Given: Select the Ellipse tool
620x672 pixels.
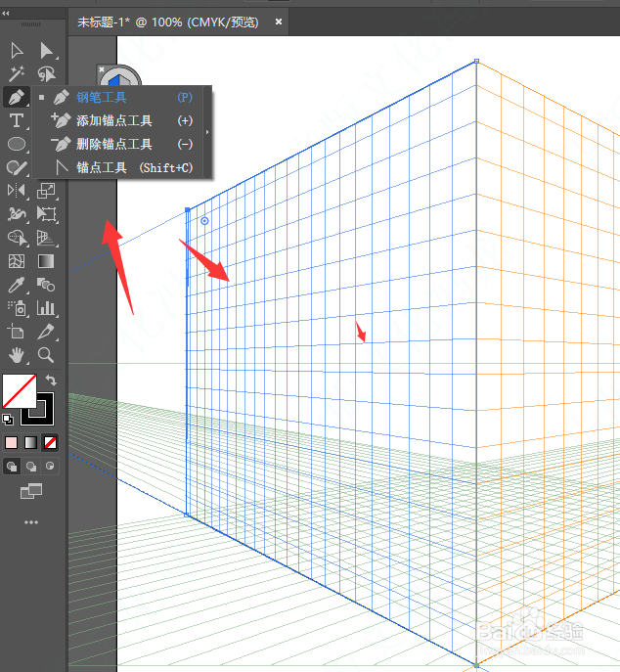Looking at the screenshot, I should pyautogui.click(x=17, y=144).
